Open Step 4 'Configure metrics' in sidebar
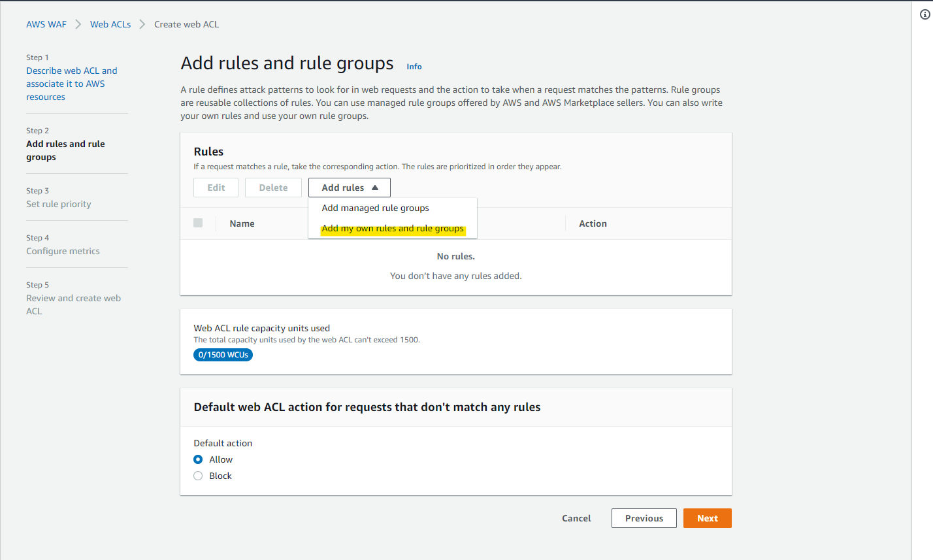 point(63,251)
